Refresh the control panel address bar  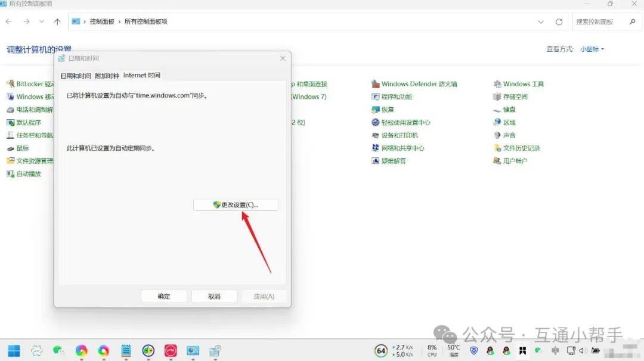[559, 21]
